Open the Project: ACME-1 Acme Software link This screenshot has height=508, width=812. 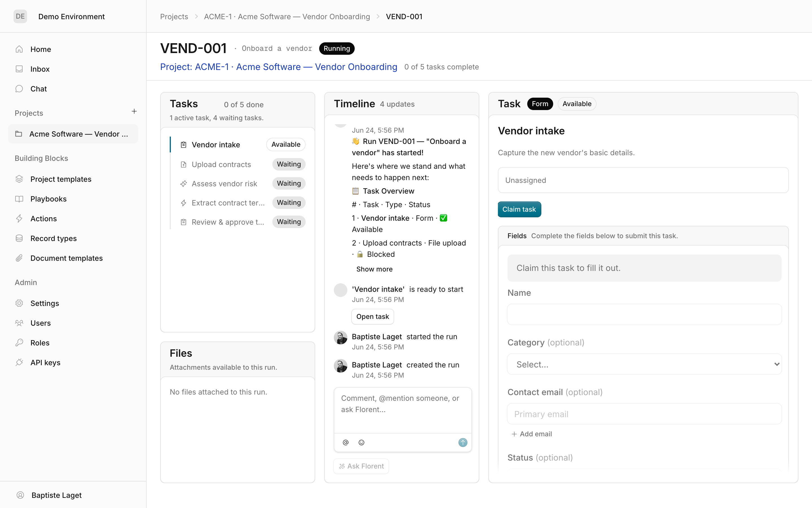coord(279,67)
